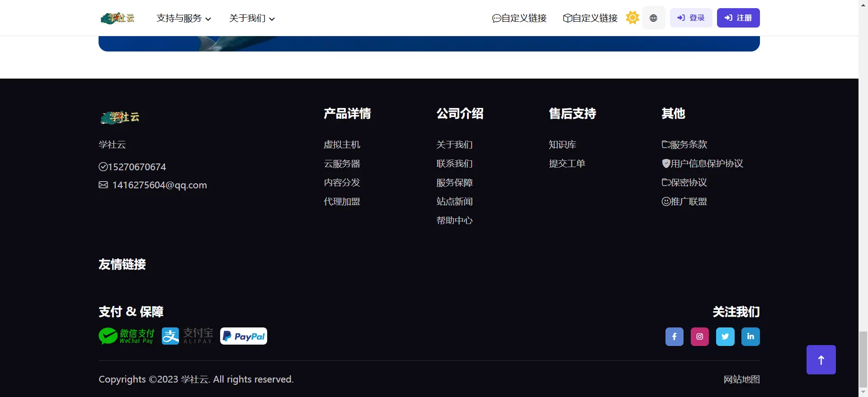868x397 pixels.
Task: Open the 云服务器 product link
Action: click(x=342, y=163)
